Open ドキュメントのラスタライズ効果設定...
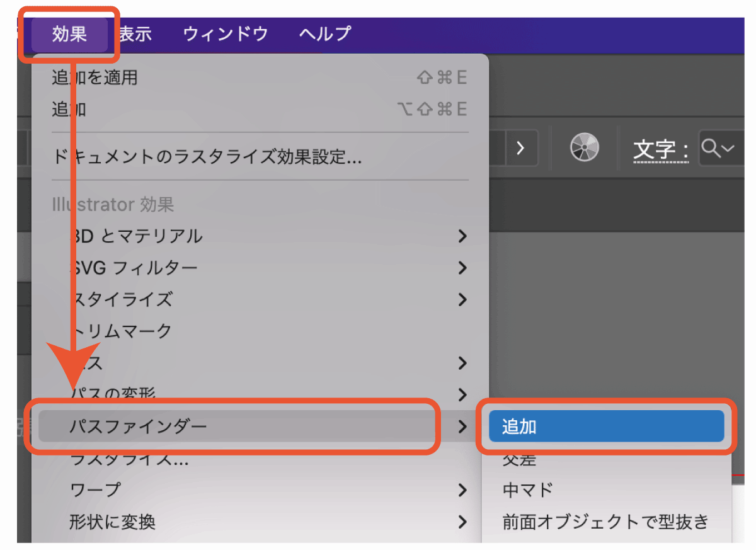This screenshot has height=550, width=756. click(x=260, y=156)
